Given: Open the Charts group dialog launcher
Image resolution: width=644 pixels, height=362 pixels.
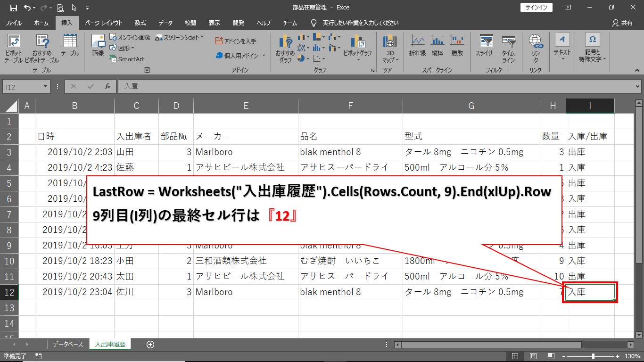Looking at the screenshot, I should (373, 70).
